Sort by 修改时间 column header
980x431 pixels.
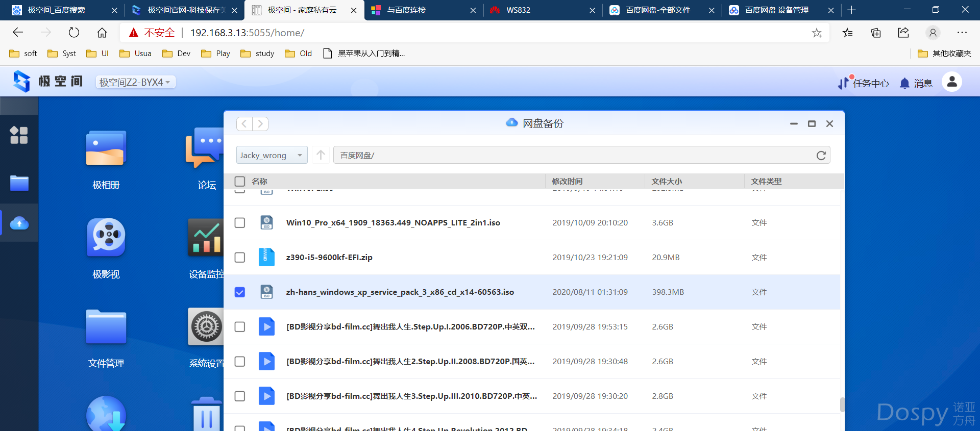click(567, 181)
